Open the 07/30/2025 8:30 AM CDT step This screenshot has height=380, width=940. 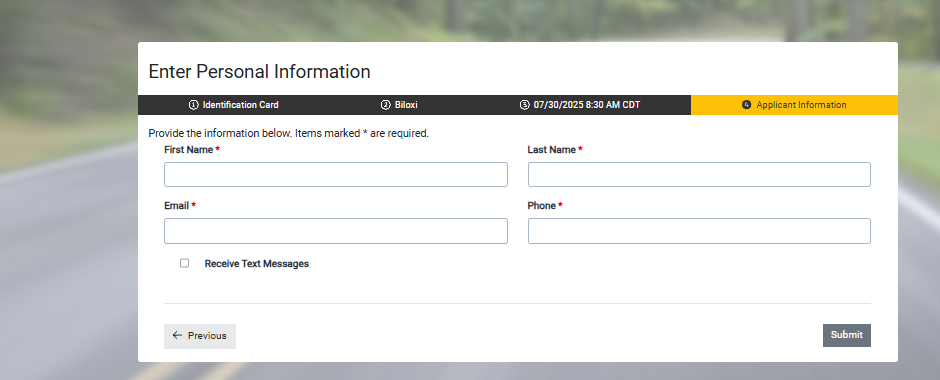coord(580,105)
